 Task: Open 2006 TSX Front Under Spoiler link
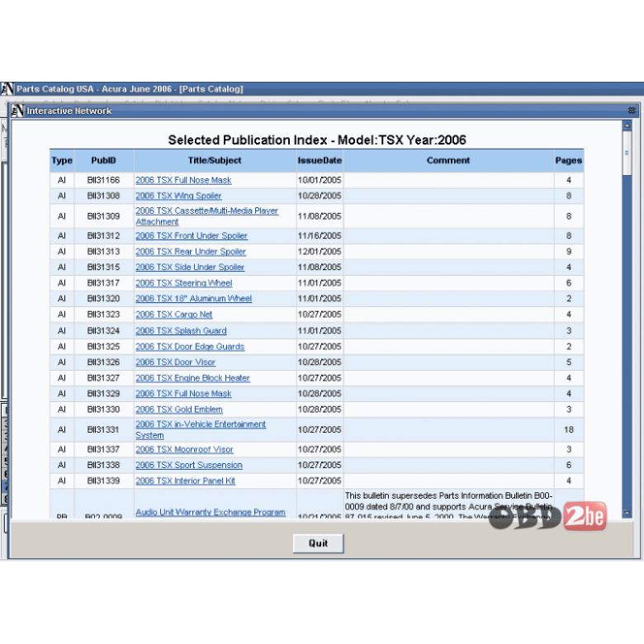(192, 236)
